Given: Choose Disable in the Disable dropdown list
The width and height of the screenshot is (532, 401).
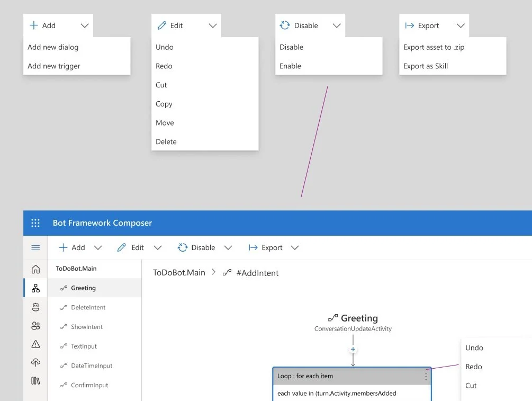Looking at the screenshot, I should click(329, 47).
